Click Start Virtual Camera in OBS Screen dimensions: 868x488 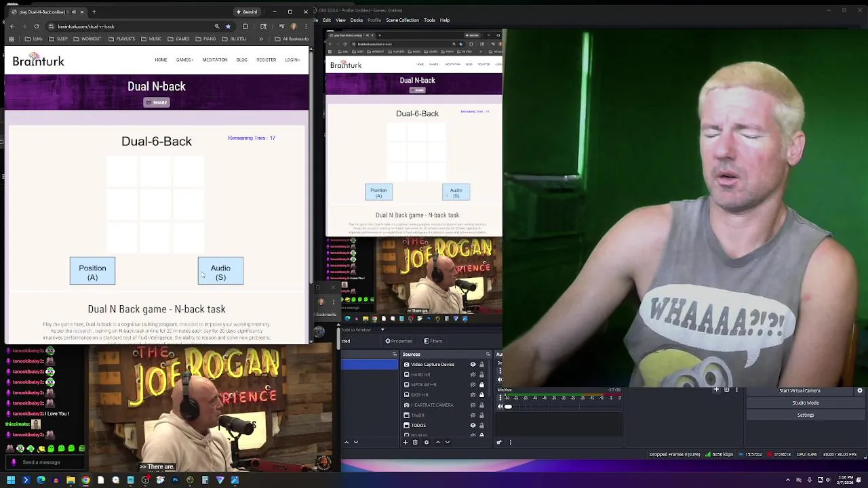[800, 390]
